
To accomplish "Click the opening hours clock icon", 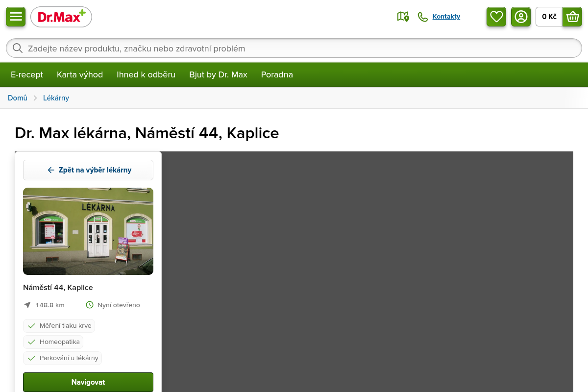I will tap(90, 305).
